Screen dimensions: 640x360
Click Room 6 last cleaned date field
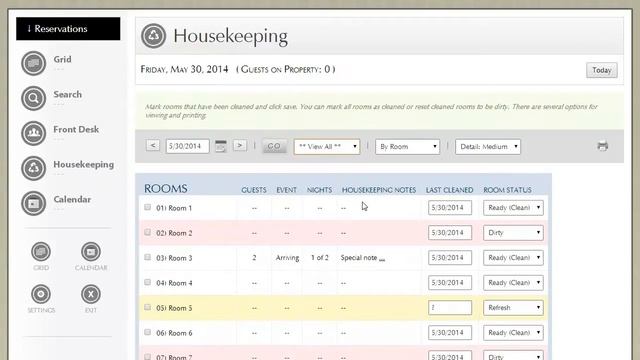pyautogui.click(x=450, y=333)
